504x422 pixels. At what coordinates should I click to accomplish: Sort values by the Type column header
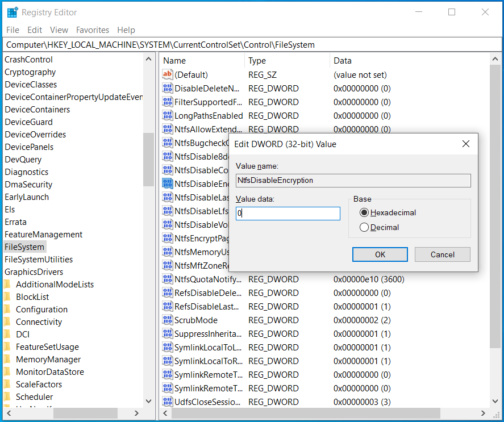258,60
